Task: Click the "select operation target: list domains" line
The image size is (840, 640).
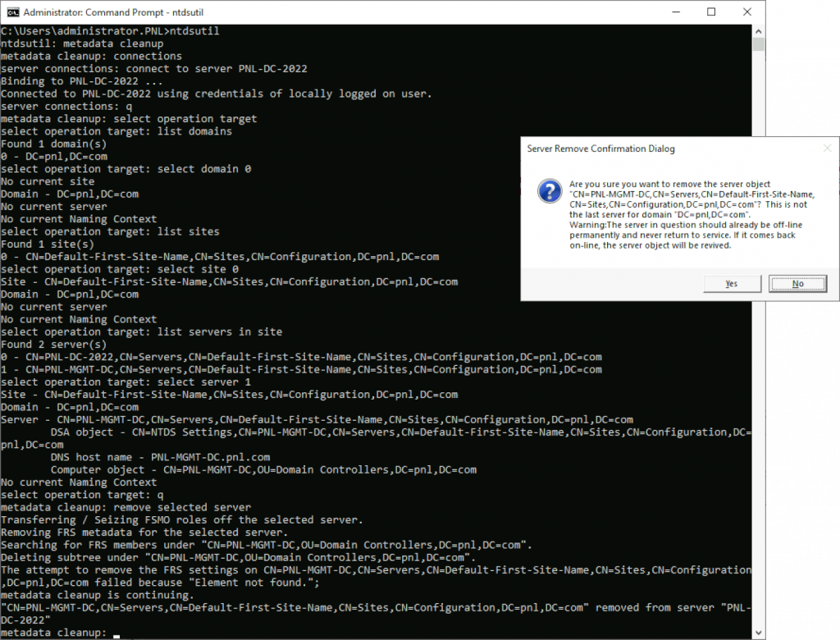Action: pyautogui.click(x=116, y=131)
